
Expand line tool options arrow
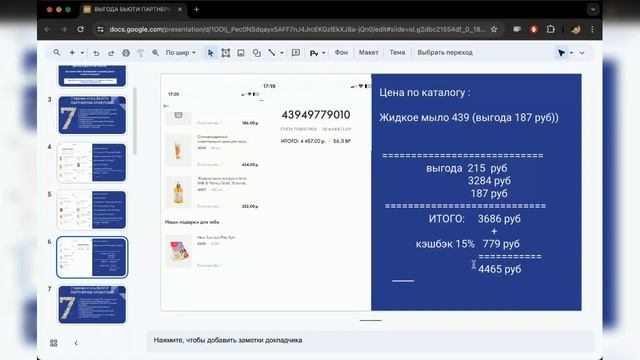pos(282,53)
